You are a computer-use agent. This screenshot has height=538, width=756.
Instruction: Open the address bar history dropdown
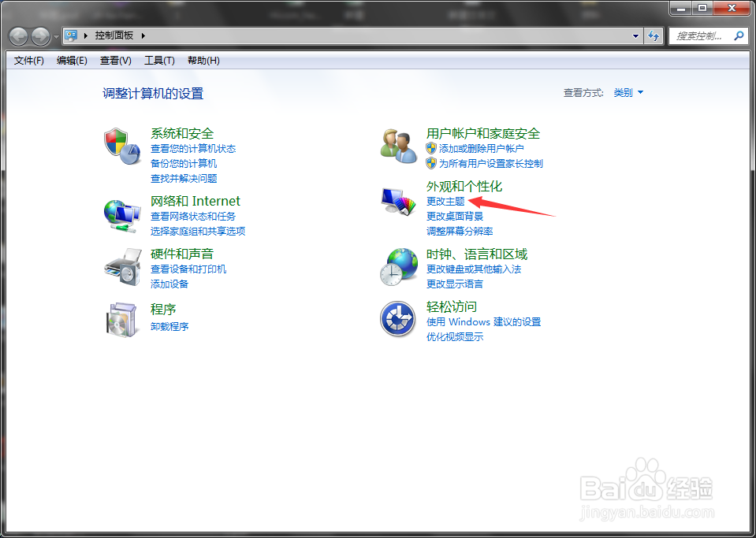pos(635,35)
